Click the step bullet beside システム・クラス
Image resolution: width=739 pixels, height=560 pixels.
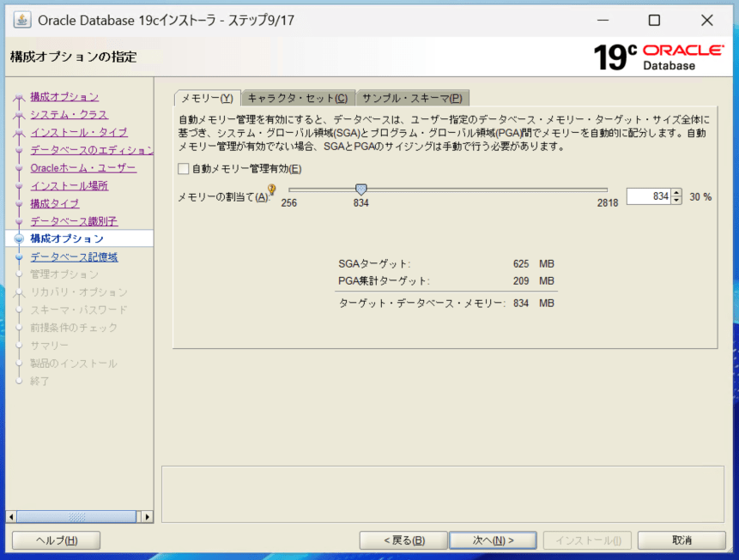coord(19,115)
